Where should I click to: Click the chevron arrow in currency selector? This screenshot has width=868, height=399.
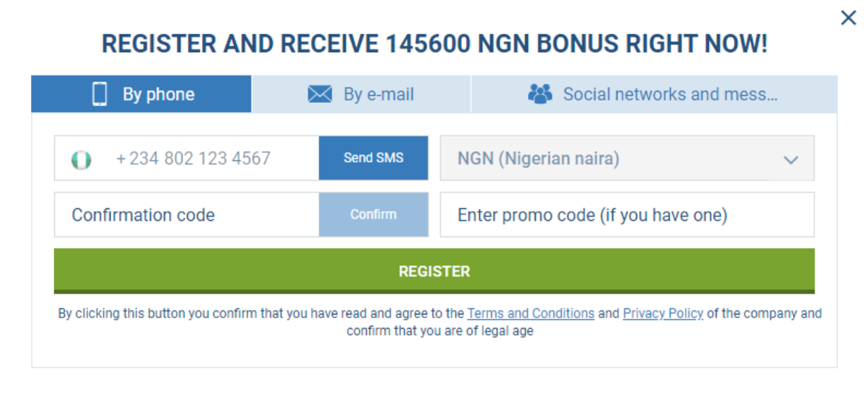(791, 160)
